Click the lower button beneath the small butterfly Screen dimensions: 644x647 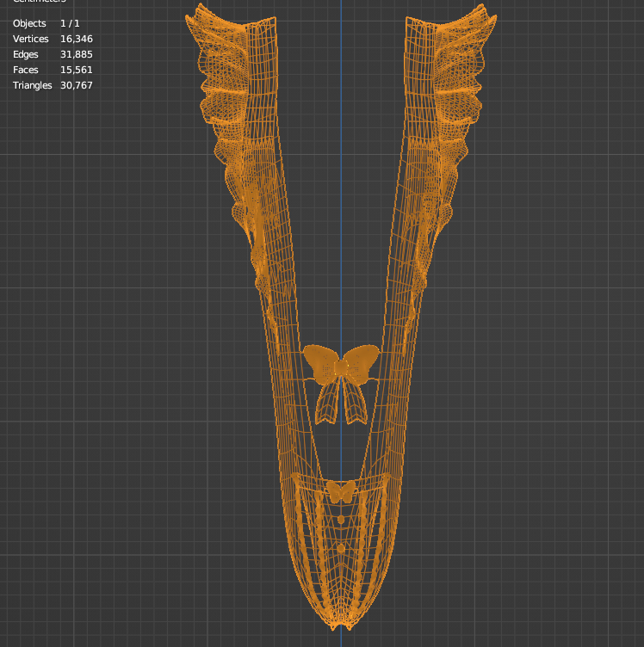pos(341,548)
